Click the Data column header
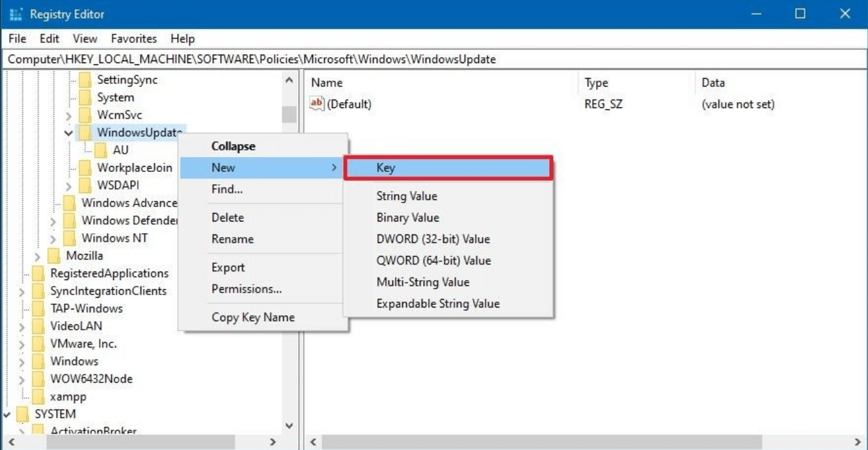The width and height of the screenshot is (868, 450). click(x=712, y=83)
